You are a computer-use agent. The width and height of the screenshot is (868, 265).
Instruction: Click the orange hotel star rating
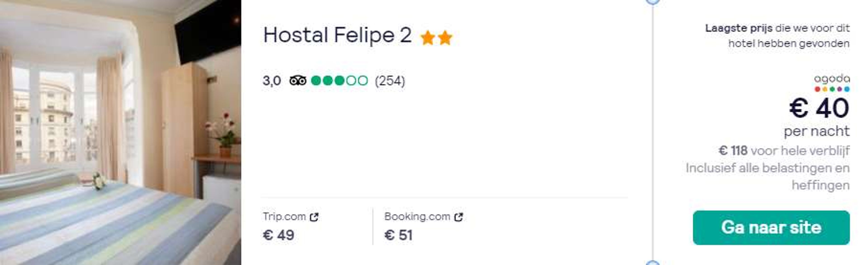click(x=436, y=38)
